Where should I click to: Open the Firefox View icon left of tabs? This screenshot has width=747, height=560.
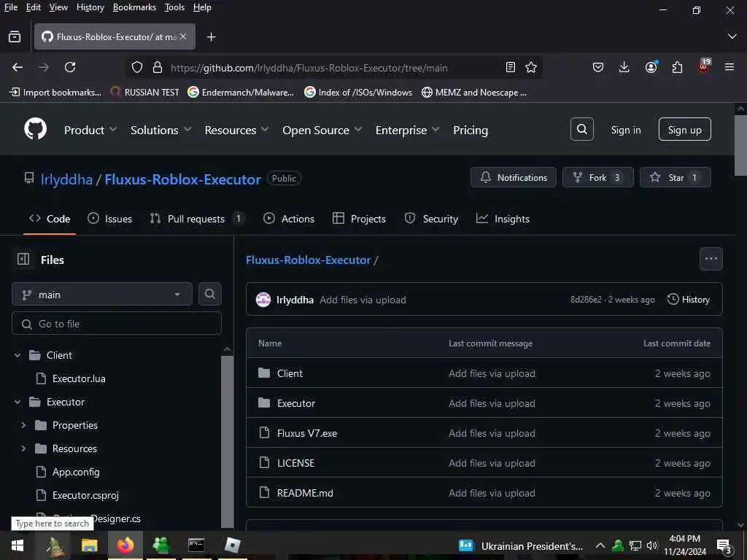coord(15,36)
